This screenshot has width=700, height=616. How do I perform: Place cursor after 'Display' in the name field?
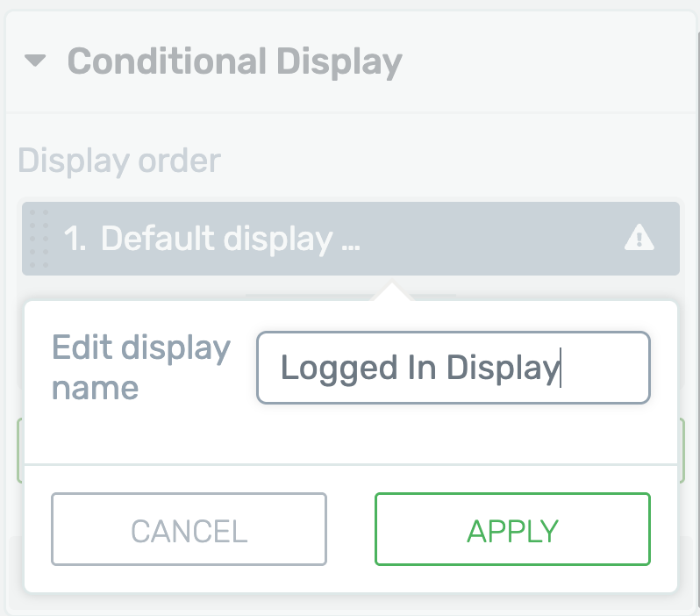[561, 368]
